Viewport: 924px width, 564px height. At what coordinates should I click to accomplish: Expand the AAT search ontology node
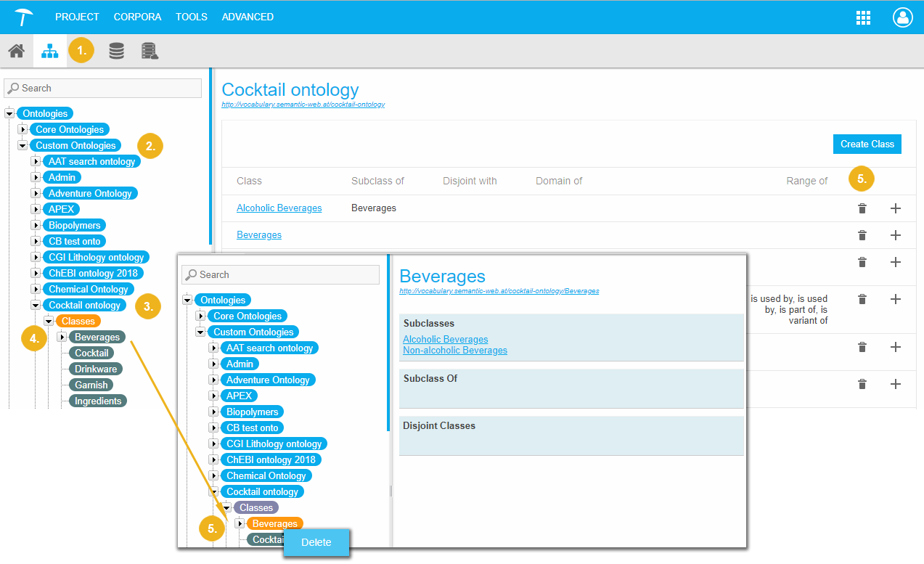pos(36,162)
